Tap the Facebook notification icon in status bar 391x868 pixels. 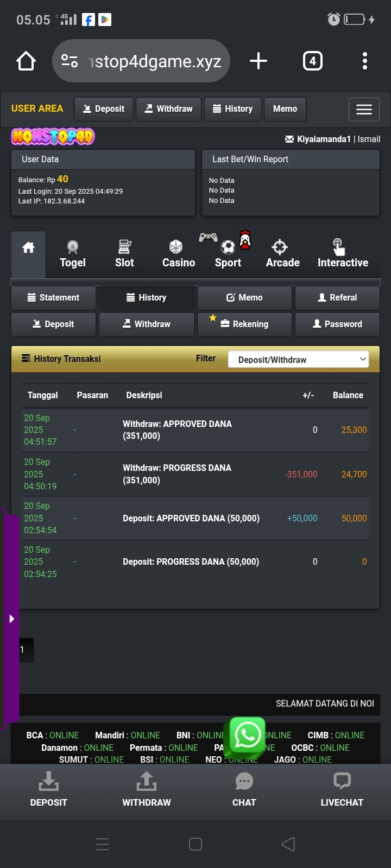coord(88,20)
